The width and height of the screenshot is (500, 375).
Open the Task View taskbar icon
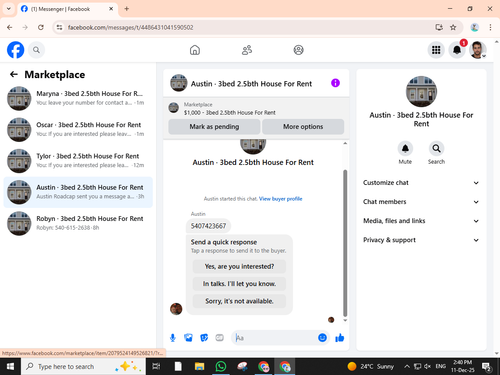(x=156, y=367)
